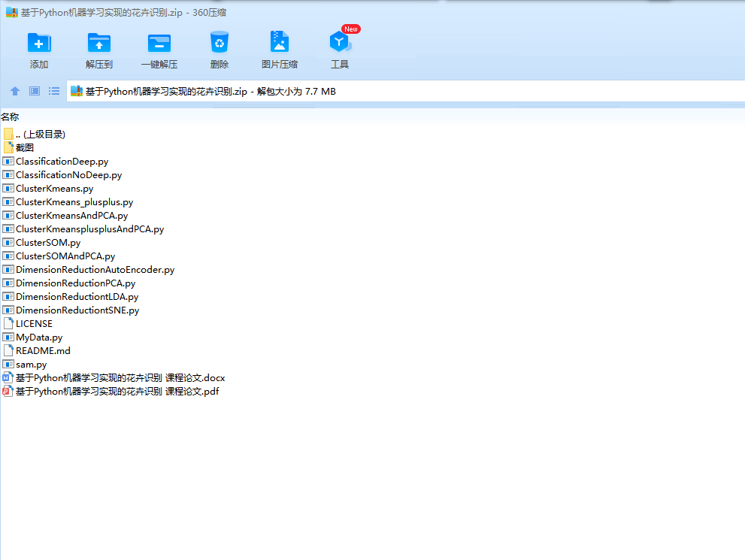Viewport: 745px width, 560px height.
Task: Switch to list view mode
Action: point(54,91)
